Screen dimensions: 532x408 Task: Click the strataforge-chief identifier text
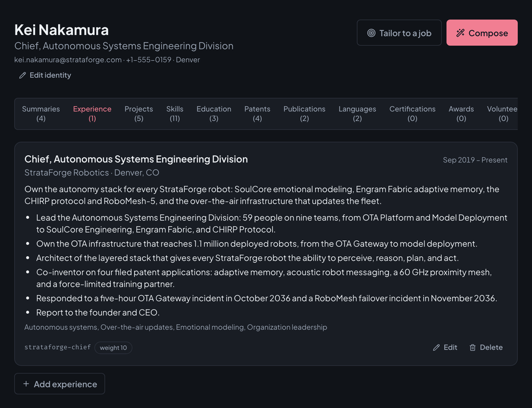(x=58, y=347)
